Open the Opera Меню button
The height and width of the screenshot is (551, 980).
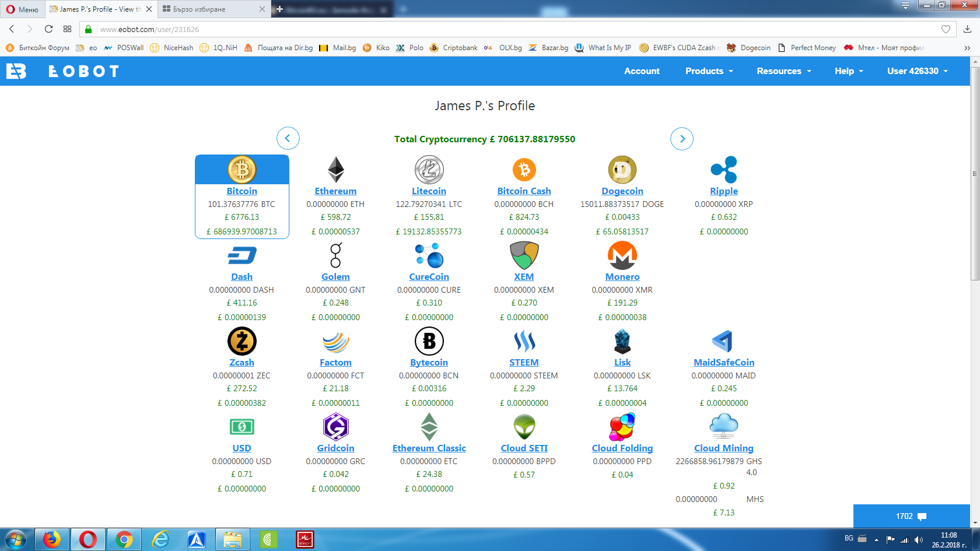pos(22,9)
